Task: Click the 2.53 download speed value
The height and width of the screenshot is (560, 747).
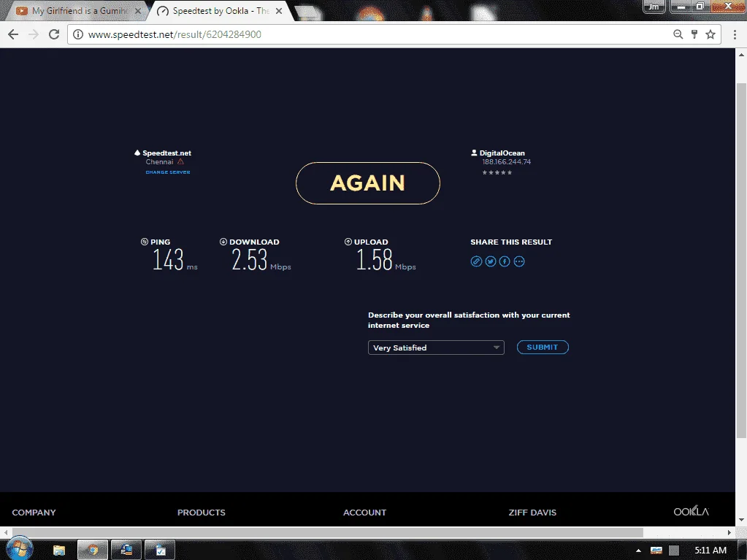Action: click(250, 260)
